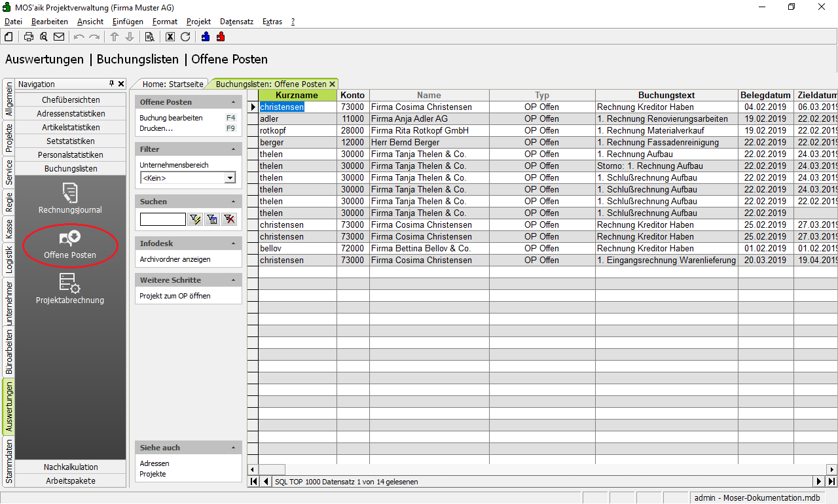Open Rechnungsjournal in the navigation panel
The width and height of the screenshot is (838, 504).
tap(70, 198)
